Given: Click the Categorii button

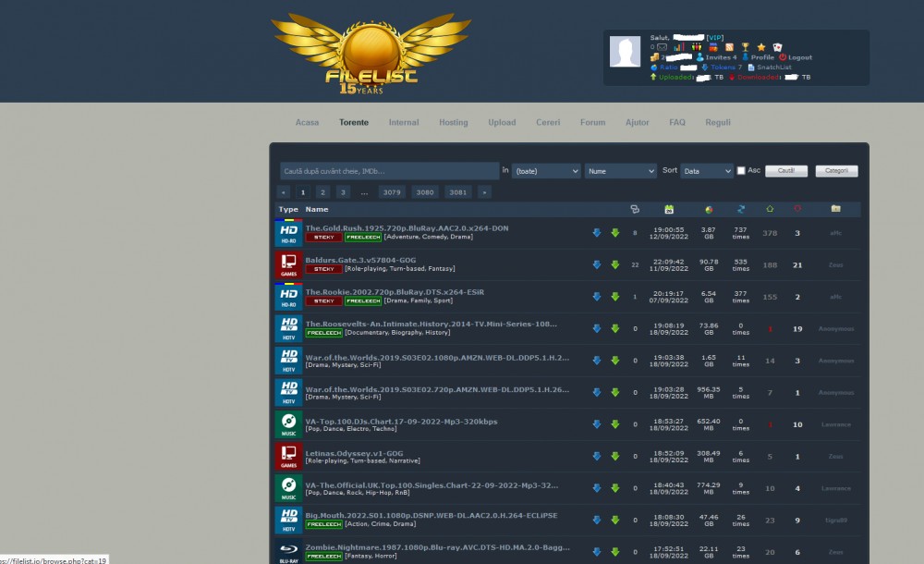Looking at the screenshot, I should (x=836, y=171).
